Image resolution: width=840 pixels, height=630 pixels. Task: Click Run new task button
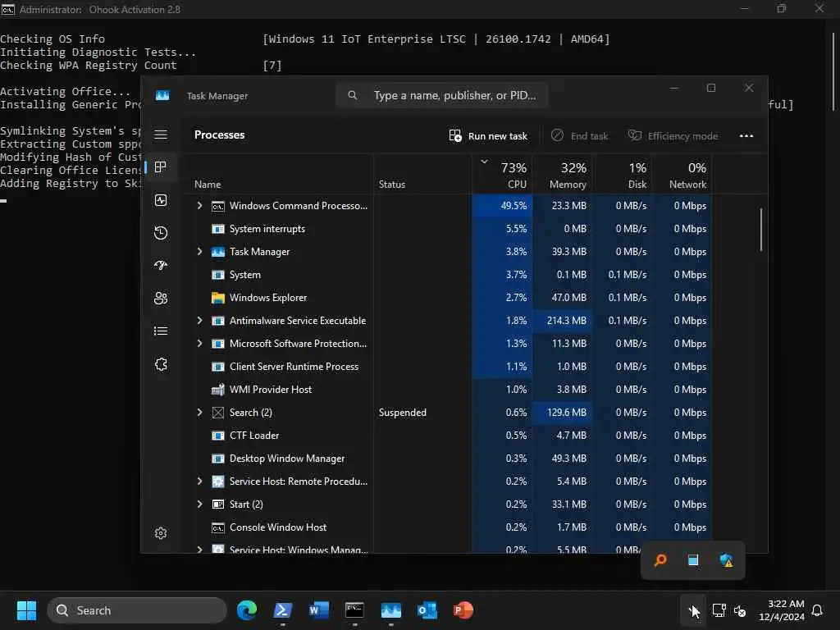[488, 136]
